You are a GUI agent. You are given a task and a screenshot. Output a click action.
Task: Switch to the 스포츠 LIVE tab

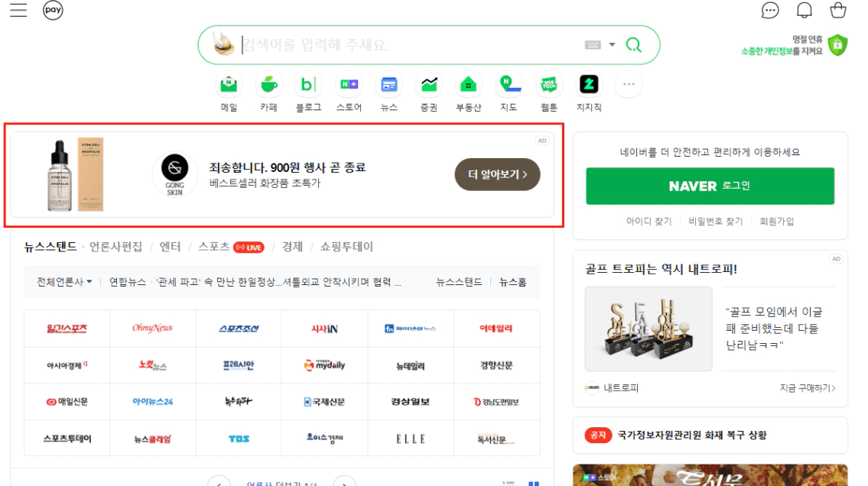click(x=231, y=247)
